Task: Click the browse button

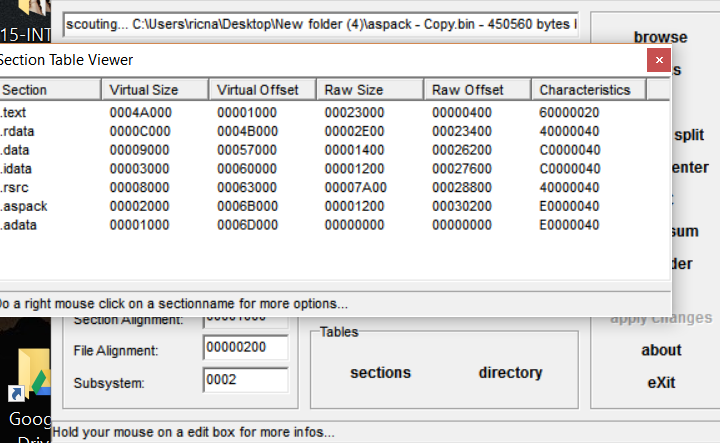Action: 660,37
